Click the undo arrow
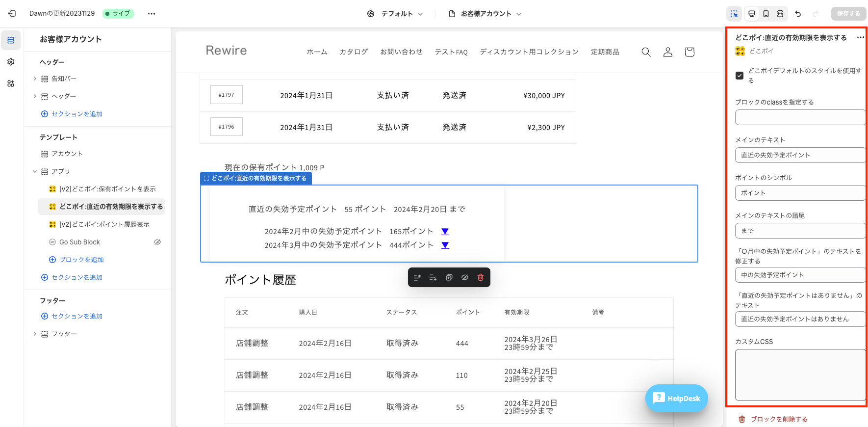Screen dimensions: 868x427 click(x=798, y=14)
